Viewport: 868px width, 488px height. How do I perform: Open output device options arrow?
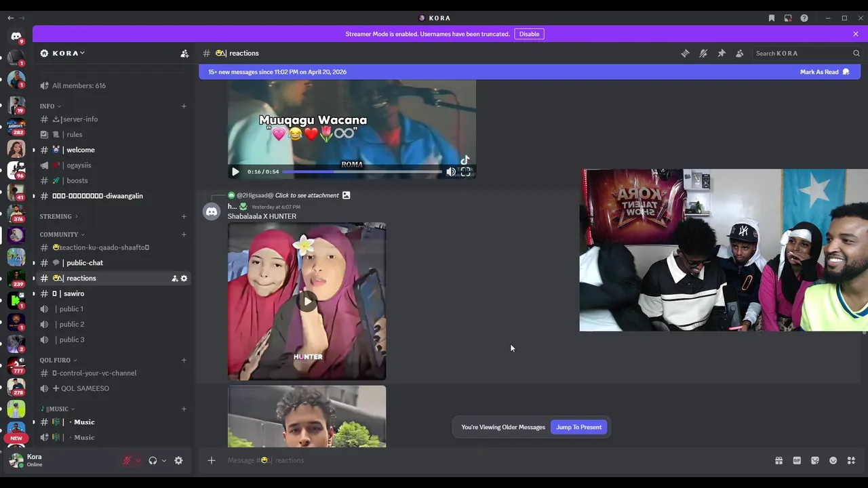pos(164,460)
